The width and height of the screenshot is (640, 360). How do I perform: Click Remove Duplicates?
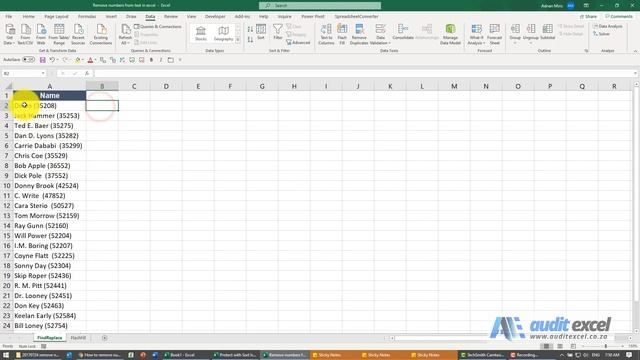[x=359, y=34]
